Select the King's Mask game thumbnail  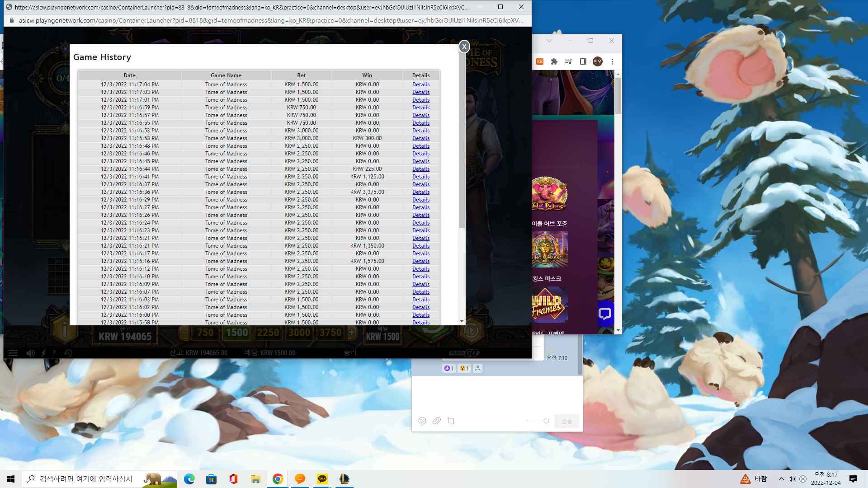click(549, 249)
